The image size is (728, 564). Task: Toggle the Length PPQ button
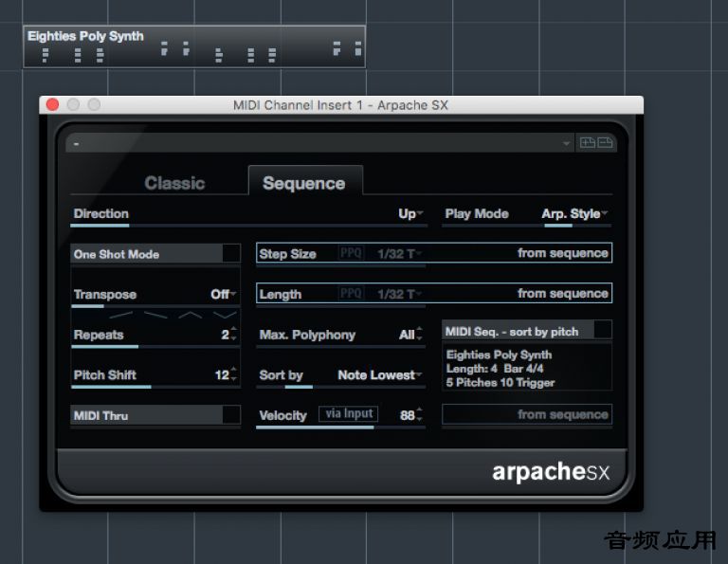click(351, 294)
